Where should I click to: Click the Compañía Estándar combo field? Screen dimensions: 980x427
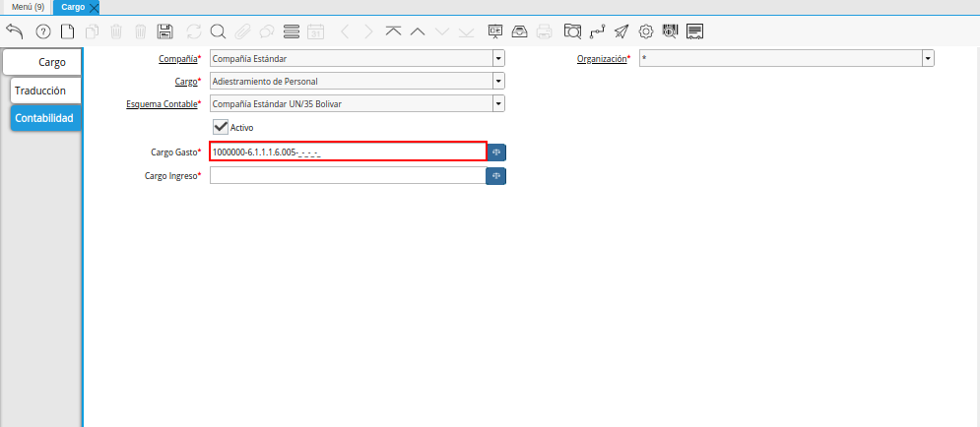point(352,59)
